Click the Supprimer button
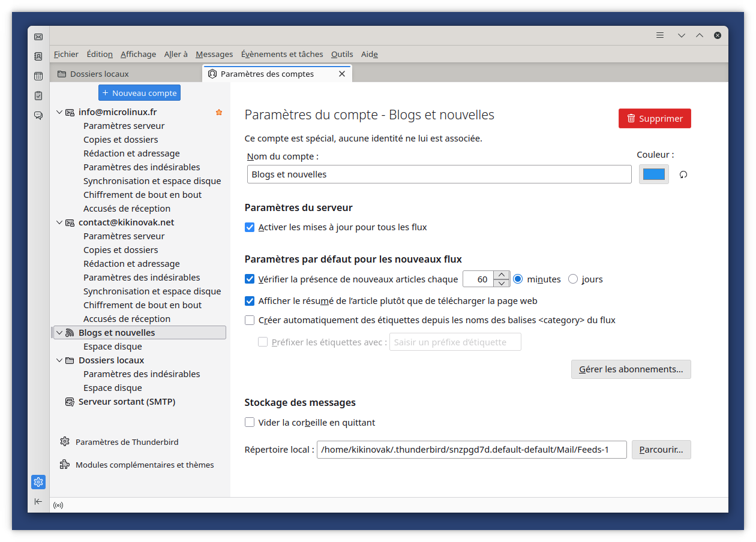The height and width of the screenshot is (542, 756). (x=655, y=119)
